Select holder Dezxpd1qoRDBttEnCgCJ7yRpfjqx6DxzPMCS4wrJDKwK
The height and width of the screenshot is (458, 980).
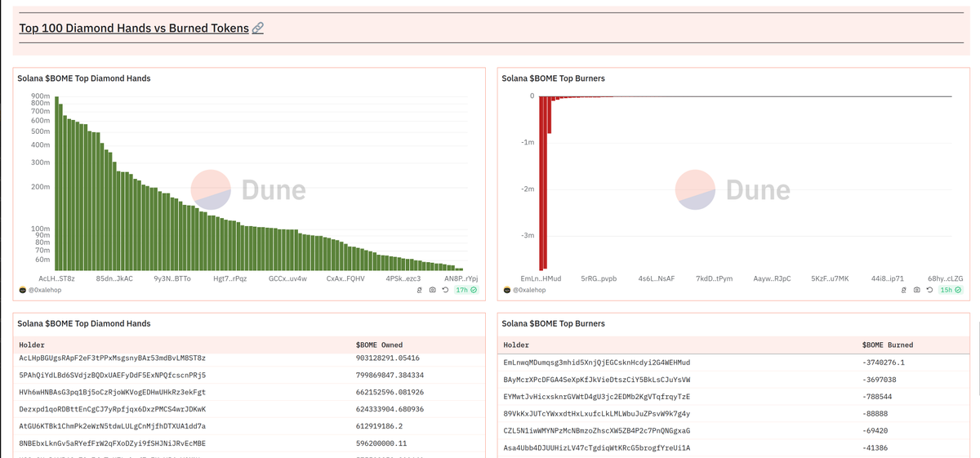pyautogui.click(x=112, y=409)
